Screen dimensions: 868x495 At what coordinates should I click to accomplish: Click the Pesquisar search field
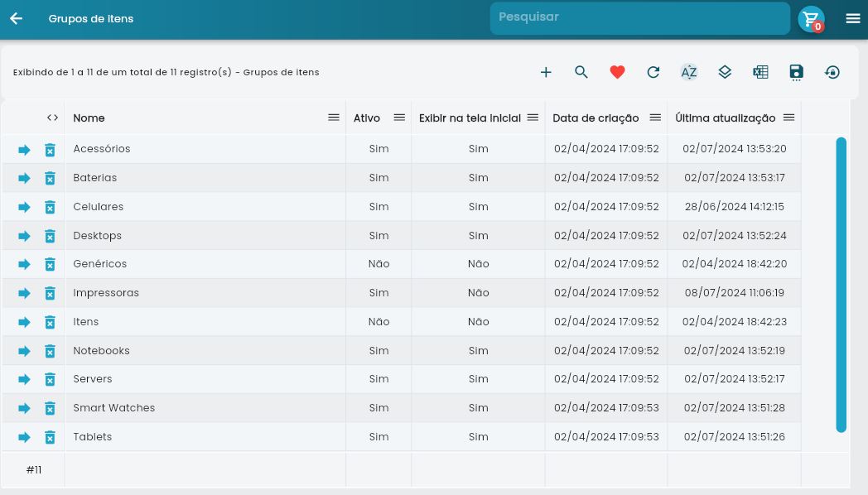tap(639, 18)
